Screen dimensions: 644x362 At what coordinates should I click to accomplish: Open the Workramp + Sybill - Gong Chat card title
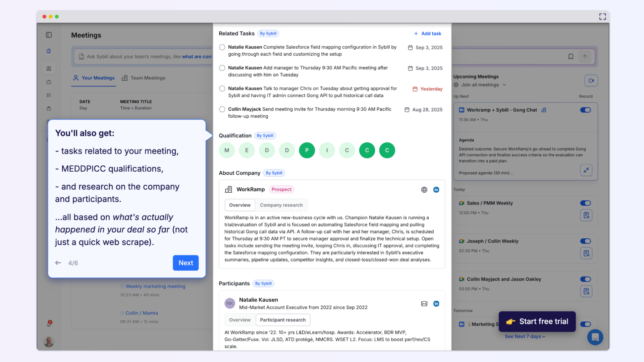coord(502,110)
